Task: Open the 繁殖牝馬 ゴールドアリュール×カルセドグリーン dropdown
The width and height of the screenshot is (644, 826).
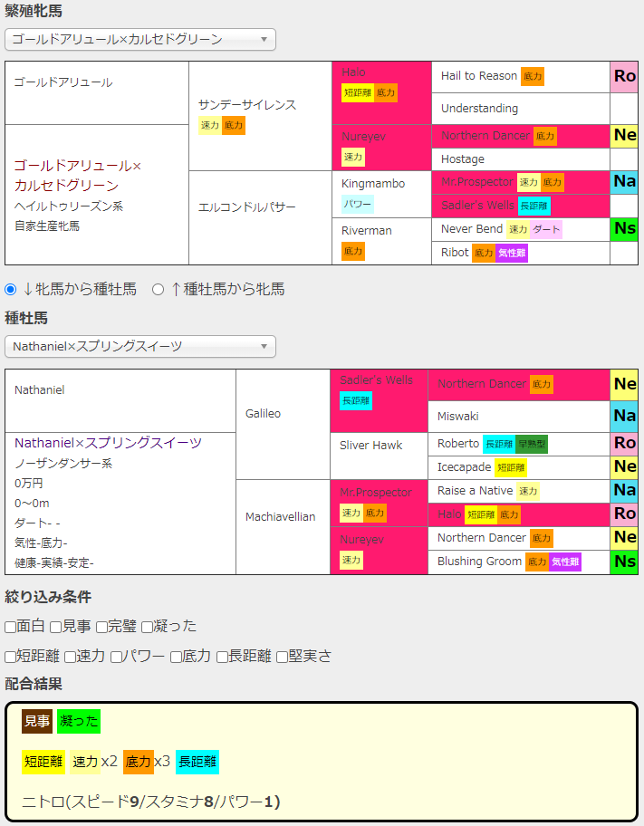Action: pyautogui.click(x=140, y=39)
